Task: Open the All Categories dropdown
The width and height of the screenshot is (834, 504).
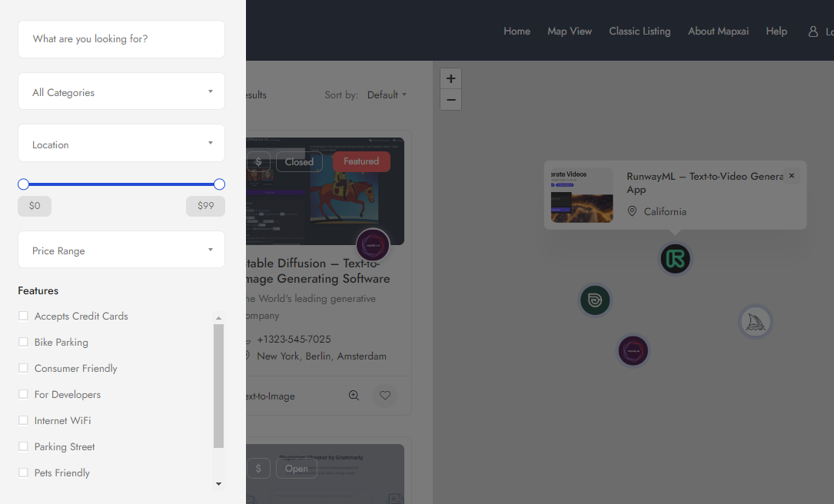Action: (121, 91)
